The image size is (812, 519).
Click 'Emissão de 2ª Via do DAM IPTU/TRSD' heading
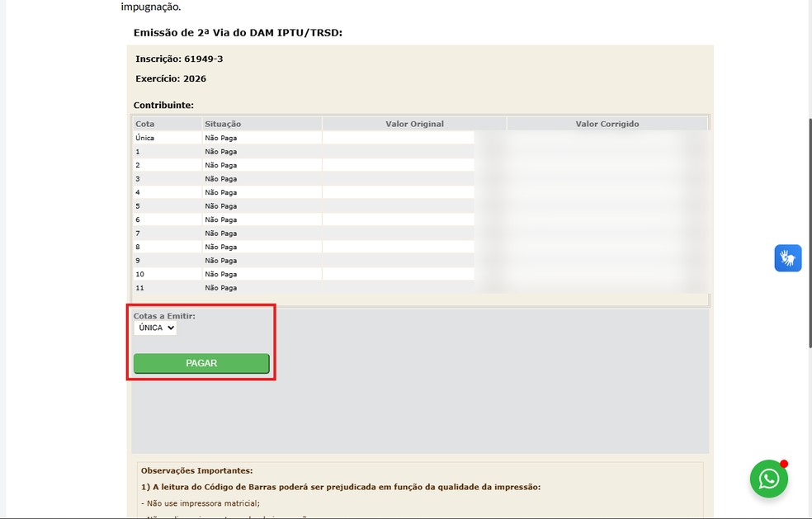click(238, 33)
